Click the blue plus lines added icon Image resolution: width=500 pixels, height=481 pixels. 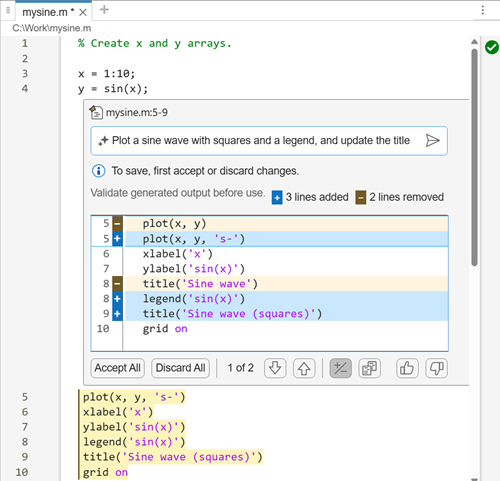coord(277,197)
